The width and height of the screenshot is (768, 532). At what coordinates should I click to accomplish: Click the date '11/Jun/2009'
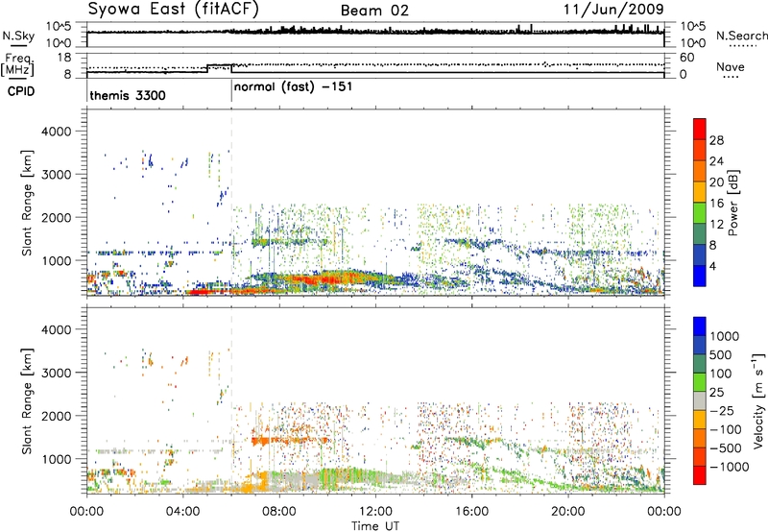[x=613, y=10]
